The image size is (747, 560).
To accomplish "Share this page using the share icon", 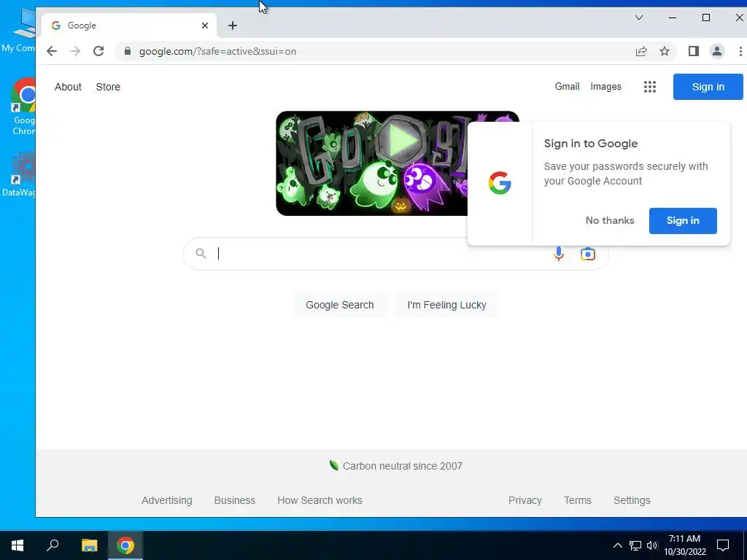I will [641, 52].
